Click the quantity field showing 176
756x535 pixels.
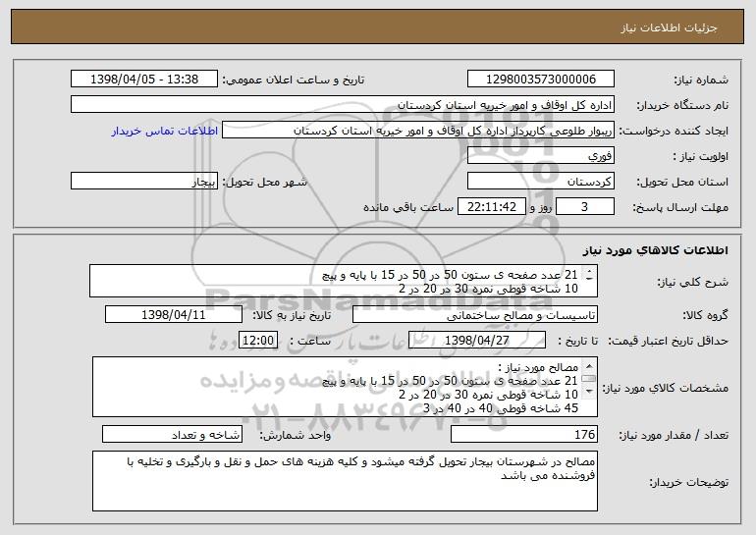524,434
